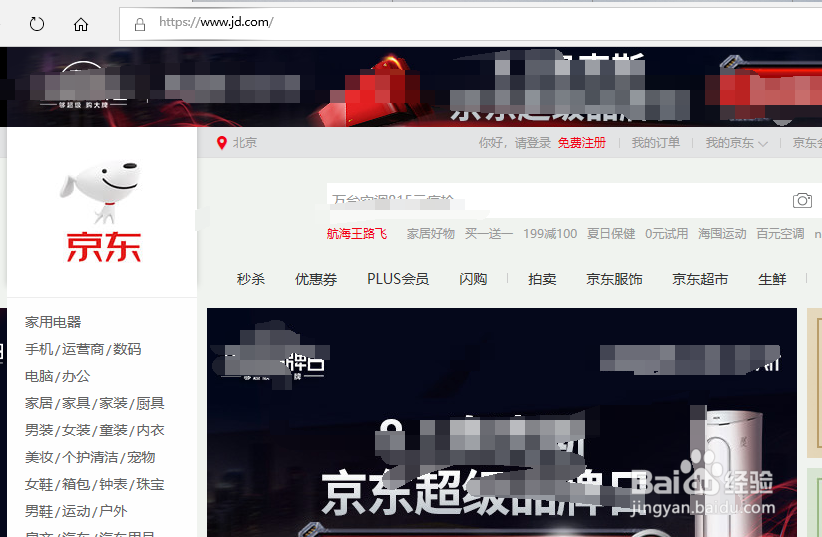Image resolution: width=822 pixels, height=537 pixels.
Task: Open the 珠宝 category link
Action: point(150,484)
